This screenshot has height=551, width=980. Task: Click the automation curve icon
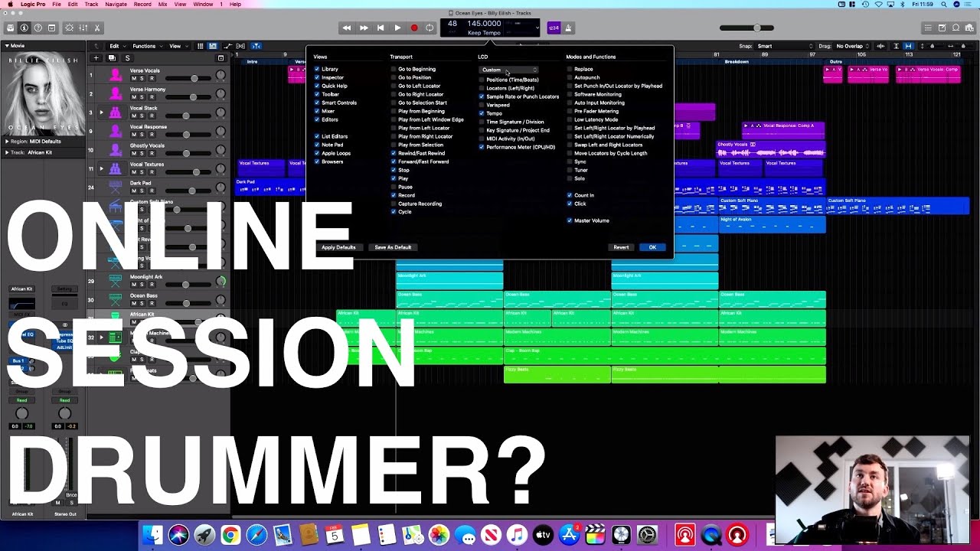[227, 46]
